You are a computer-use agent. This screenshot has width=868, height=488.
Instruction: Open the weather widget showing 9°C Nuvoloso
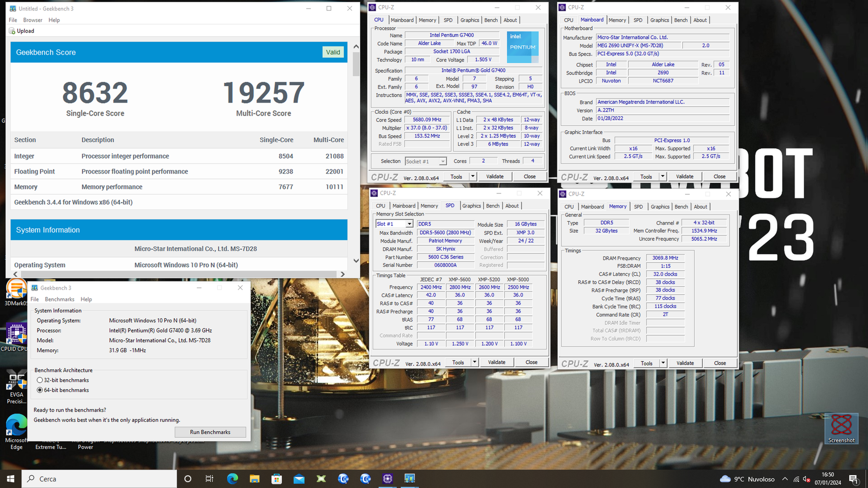[x=747, y=479]
